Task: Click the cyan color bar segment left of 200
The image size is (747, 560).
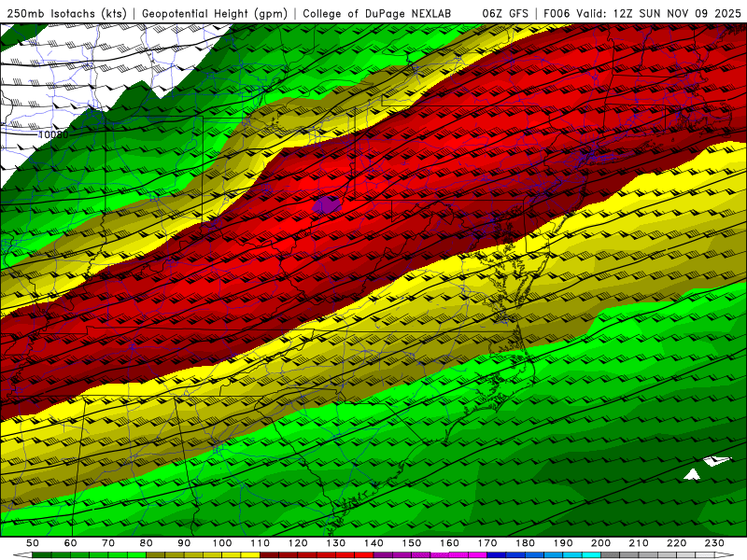Action: [591, 555]
